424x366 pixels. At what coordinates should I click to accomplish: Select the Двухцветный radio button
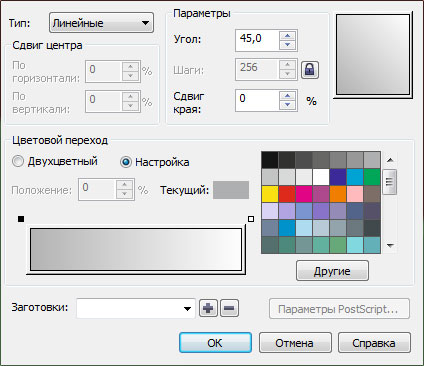[18, 162]
